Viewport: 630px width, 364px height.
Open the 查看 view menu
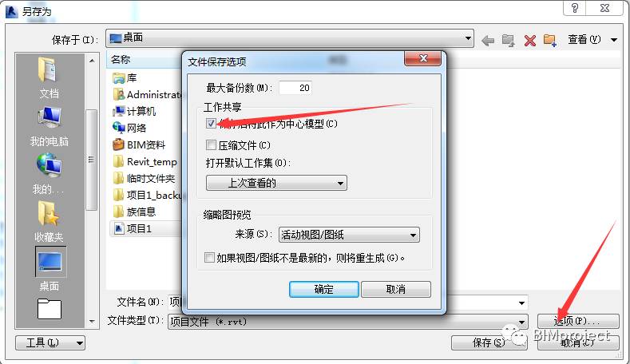point(592,39)
